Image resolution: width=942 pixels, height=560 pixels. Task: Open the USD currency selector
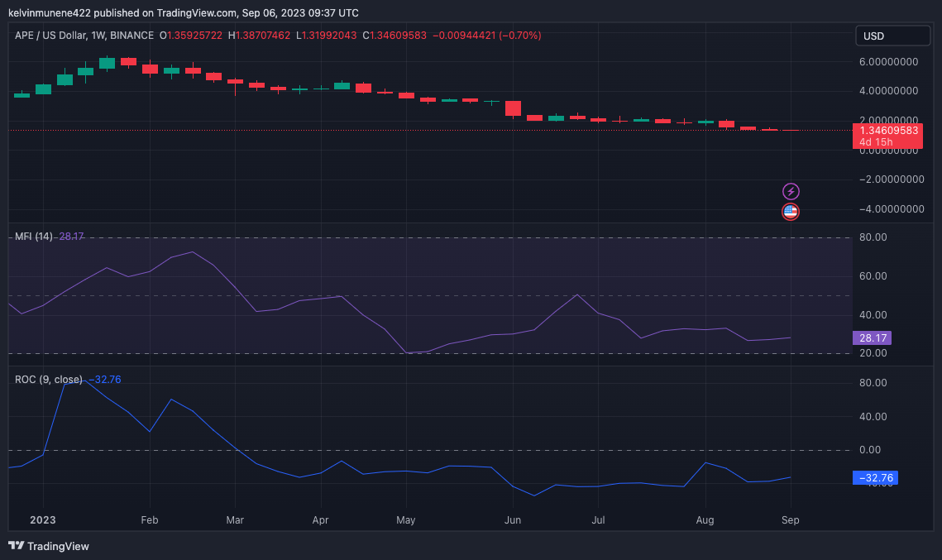click(x=892, y=36)
